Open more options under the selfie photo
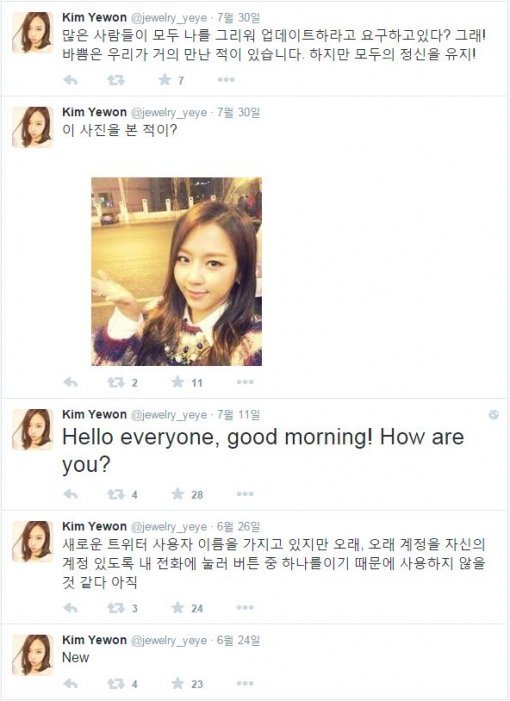This screenshot has width=510, height=701. [245, 382]
